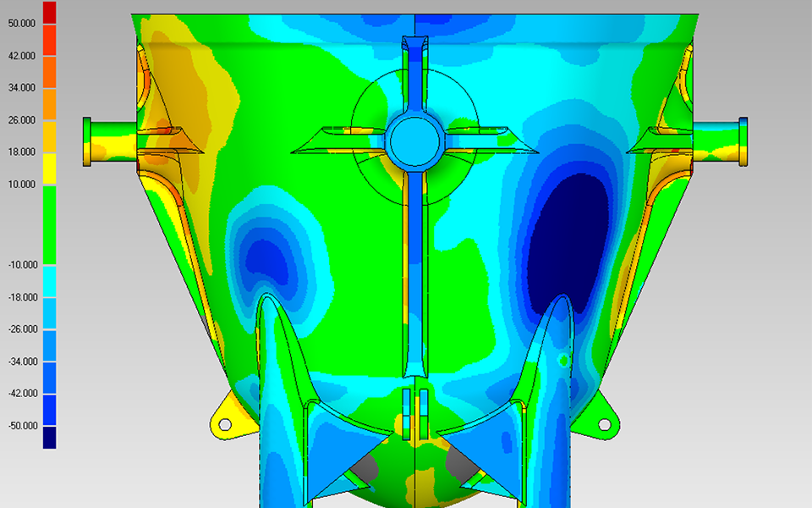Select the right trunnion pipe flange
This screenshot has height=508, width=812.
tap(743, 141)
